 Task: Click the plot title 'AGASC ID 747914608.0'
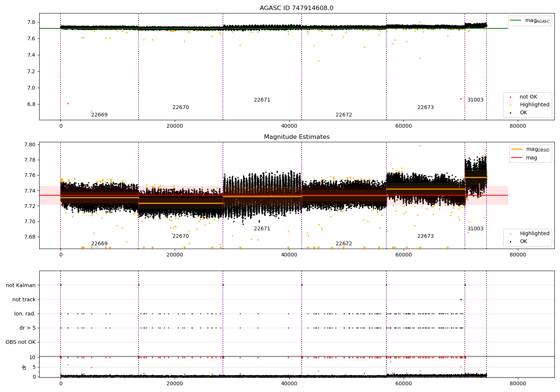[296, 8]
